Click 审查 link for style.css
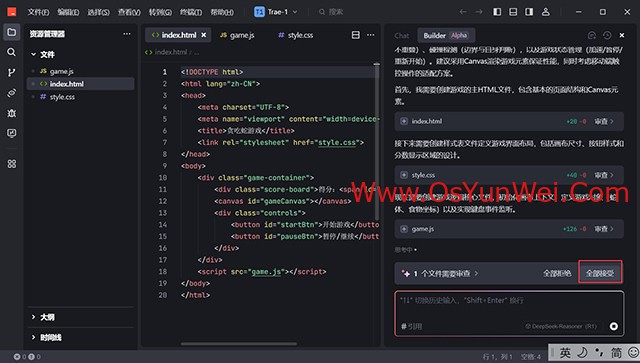The height and width of the screenshot is (363, 640). 604,175
